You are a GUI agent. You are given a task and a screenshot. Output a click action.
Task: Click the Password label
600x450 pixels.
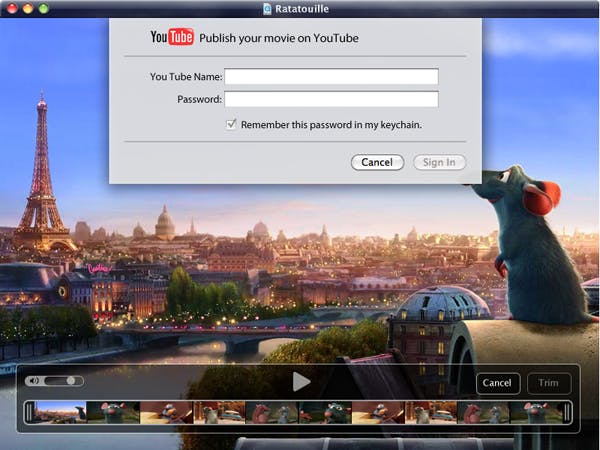(x=199, y=99)
